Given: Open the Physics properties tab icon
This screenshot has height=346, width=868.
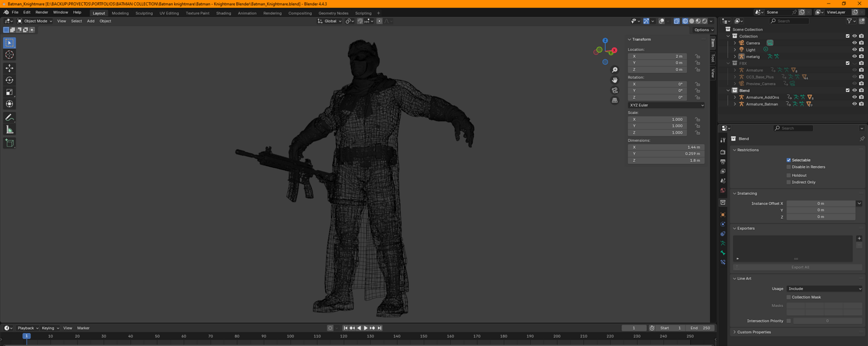Looking at the screenshot, I should 723,224.
